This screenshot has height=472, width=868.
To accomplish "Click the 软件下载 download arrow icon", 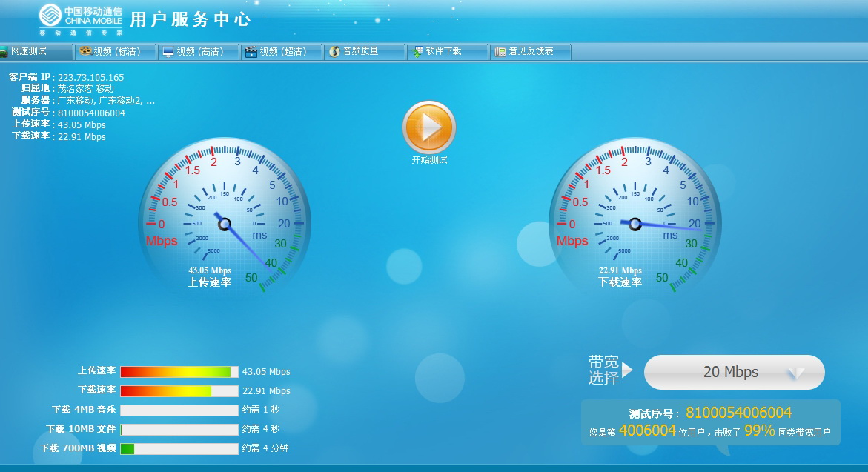I will (418, 52).
